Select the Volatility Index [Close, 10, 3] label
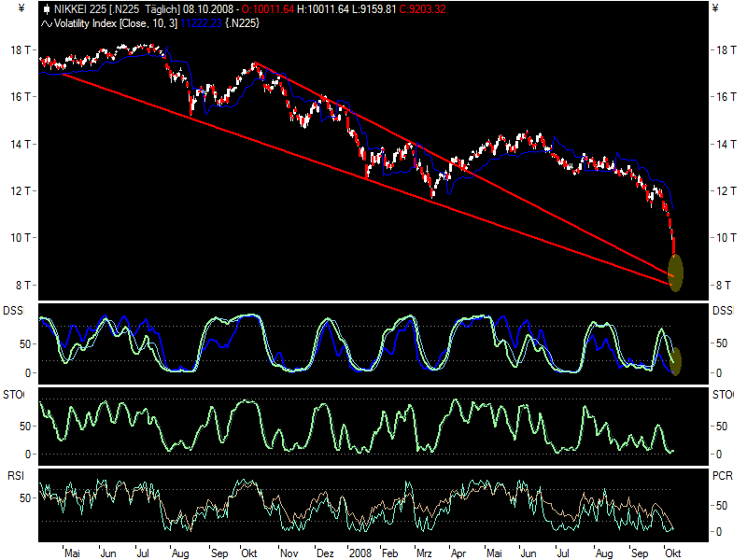 (x=116, y=23)
